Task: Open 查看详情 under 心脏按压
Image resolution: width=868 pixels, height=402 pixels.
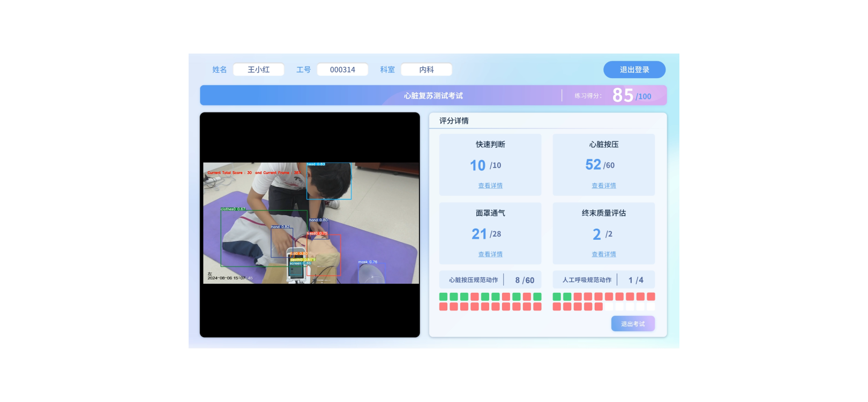Action: click(x=603, y=186)
